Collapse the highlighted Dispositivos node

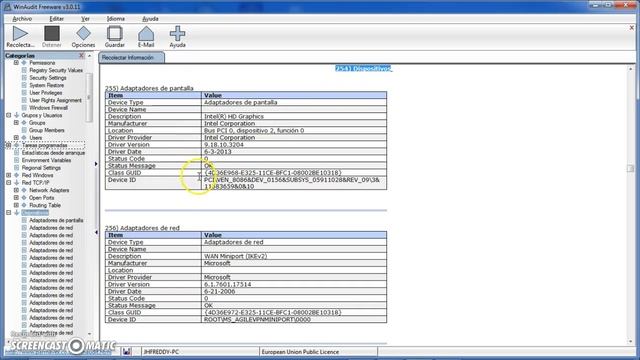click(x=9, y=213)
